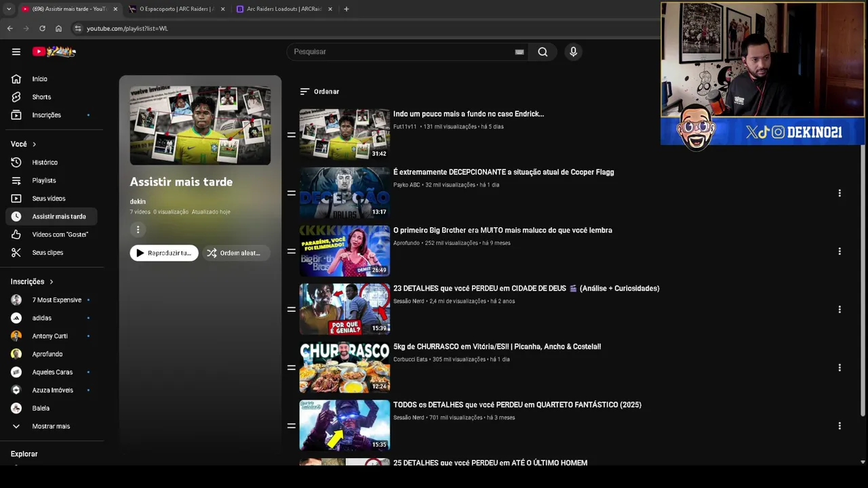Open the Churrasco video thumbnail
868x488 pixels.
click(x=344, y=367)
